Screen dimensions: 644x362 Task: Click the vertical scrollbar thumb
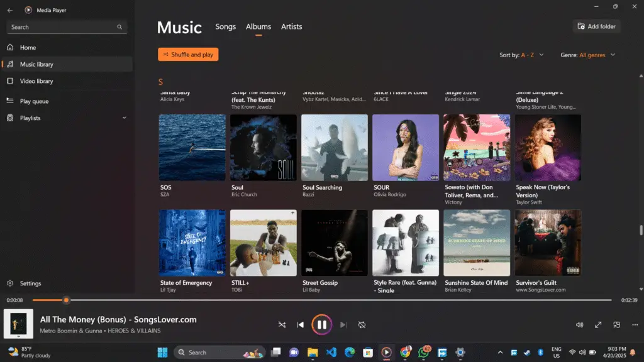641,230
